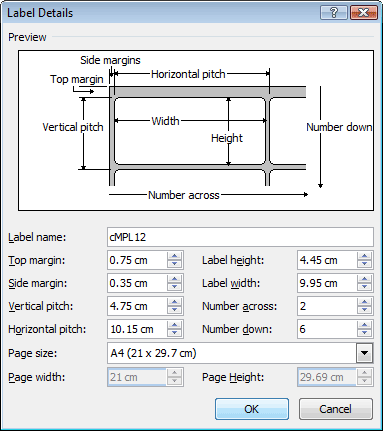Image resolution: width=383 pixels, height=431 pixels.
Task: Click the "Width" caption in the preview
Action: (x=165, y=121)
